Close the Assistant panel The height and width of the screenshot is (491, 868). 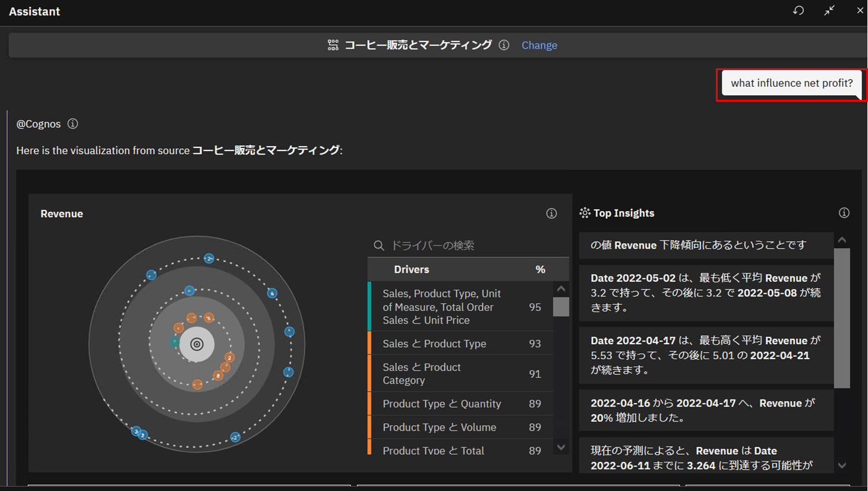click(860, 11)
